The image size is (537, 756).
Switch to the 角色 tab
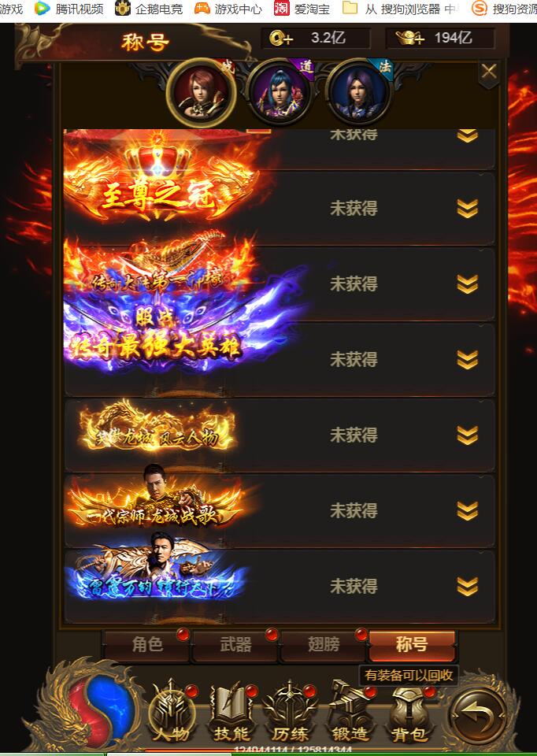(x=147, y=645)
